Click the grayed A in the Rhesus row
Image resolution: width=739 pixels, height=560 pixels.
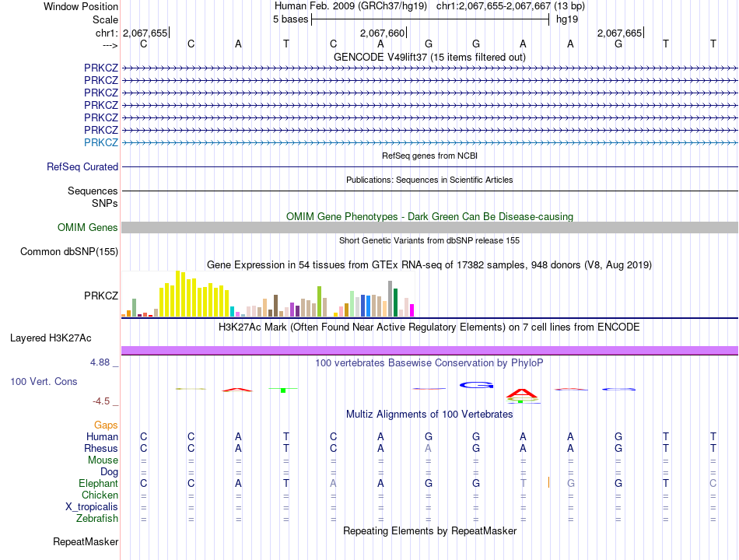pyautogui.click(x=428, y=448)
